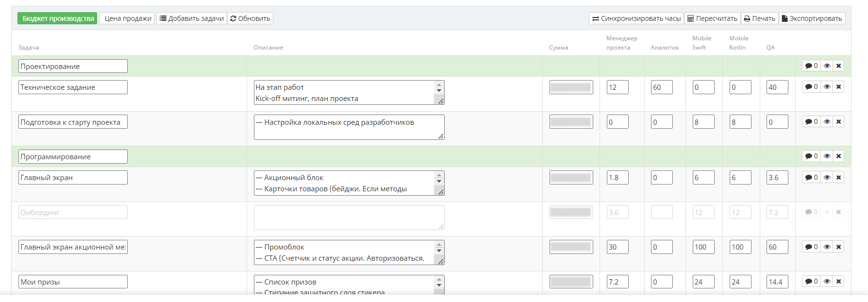The image size is (868, 302).
Task: Open comments on Программирование section
Action: (x=811, y=156)
